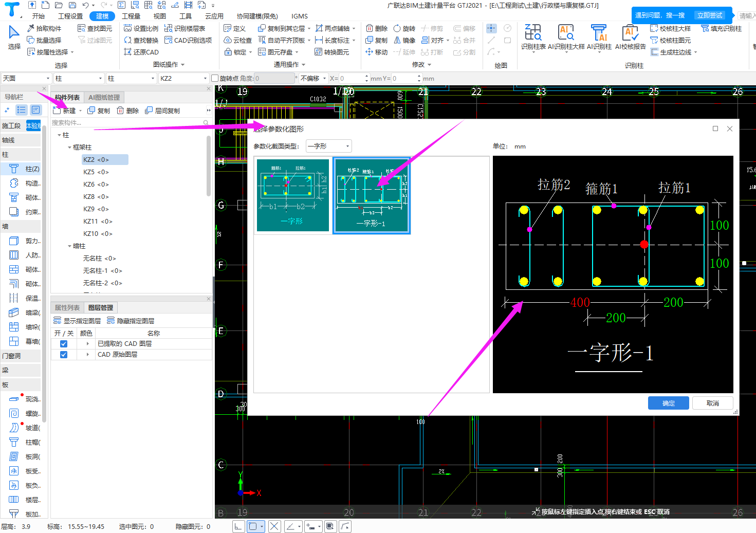Select 无名柱-1 in component tree
Viewport: 756px width, 533px height.
[x=102, y=271]
